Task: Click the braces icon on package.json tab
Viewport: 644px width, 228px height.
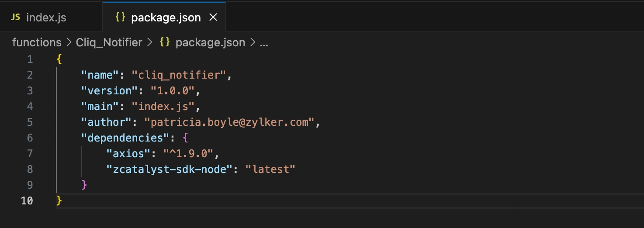Action: pos(120,17)
